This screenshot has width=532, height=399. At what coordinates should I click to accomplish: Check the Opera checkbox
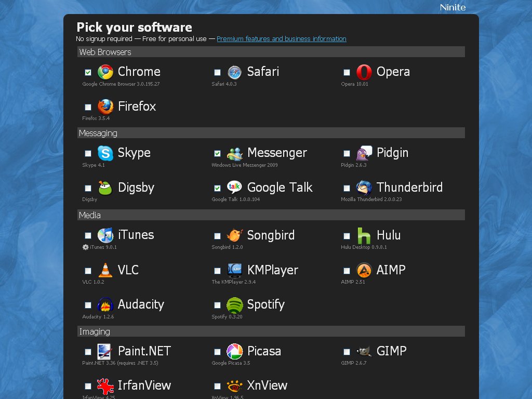347,72
